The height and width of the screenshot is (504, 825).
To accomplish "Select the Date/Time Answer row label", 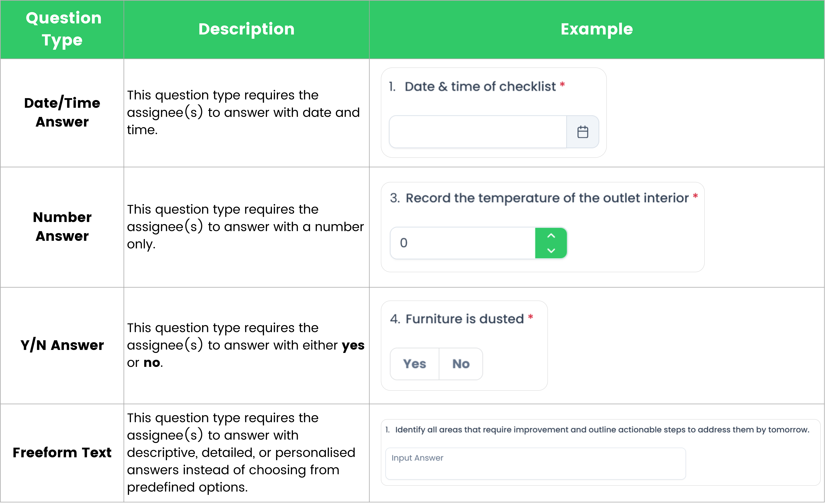I will click(x=62, y=112).
